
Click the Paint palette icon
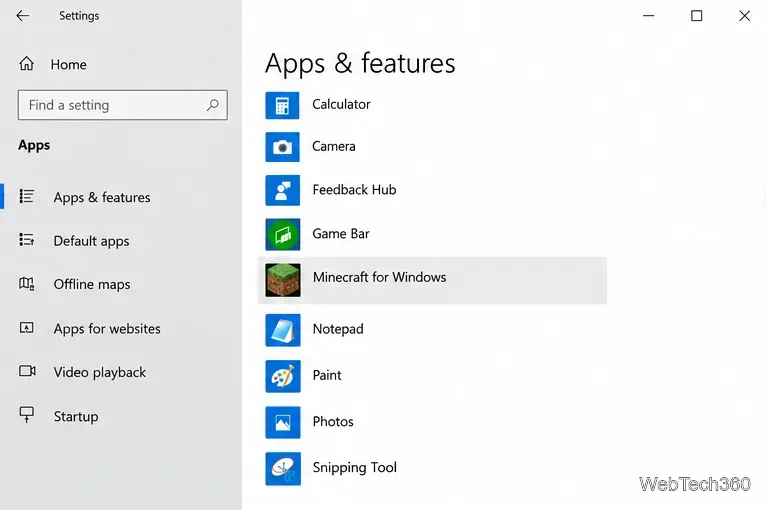click(283, 377)
